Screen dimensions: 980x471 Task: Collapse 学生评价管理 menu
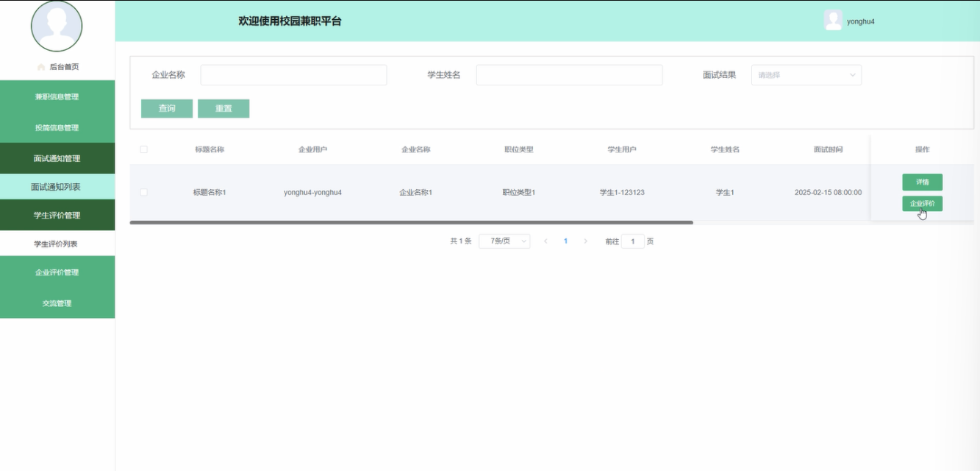[x=57, y=215]
